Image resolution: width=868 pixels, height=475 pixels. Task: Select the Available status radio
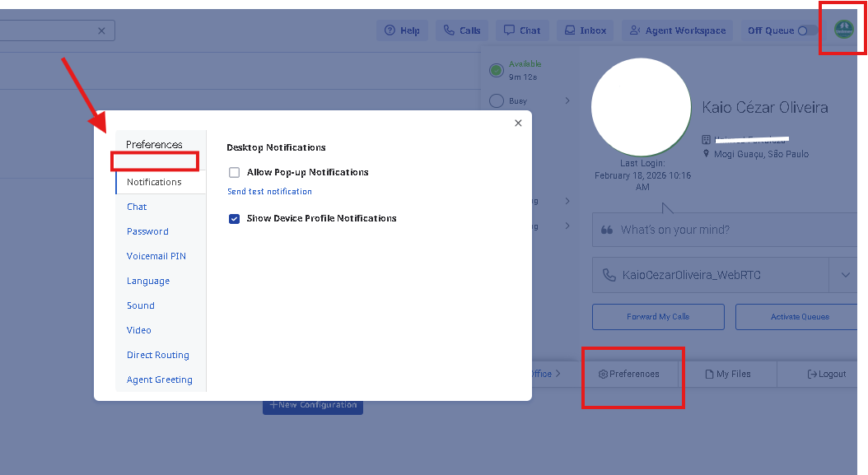(x=497, y=70)
